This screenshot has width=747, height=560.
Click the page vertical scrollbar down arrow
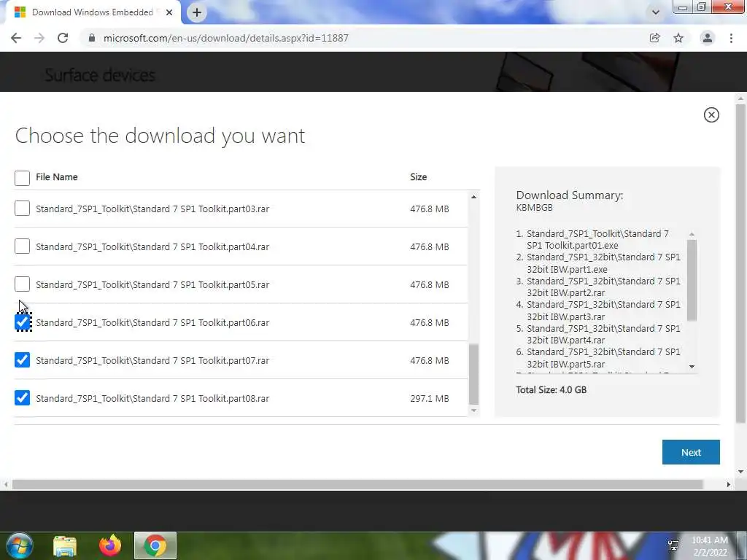pyautogui.click(x=740, y=472)
